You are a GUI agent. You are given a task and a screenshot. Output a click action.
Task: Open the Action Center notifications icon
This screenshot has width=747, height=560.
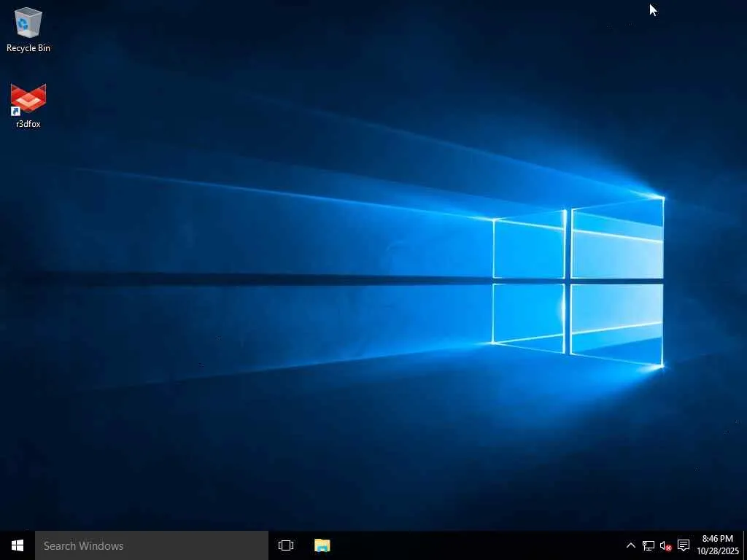[683, 545]
